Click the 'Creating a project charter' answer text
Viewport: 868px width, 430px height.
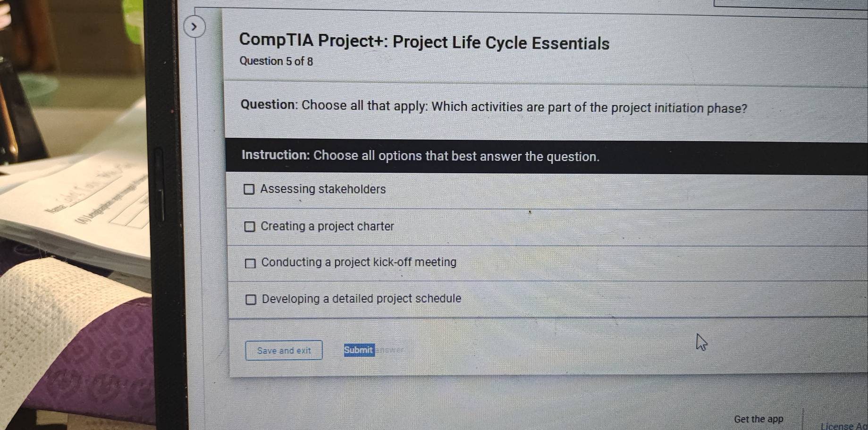point(327,226)
